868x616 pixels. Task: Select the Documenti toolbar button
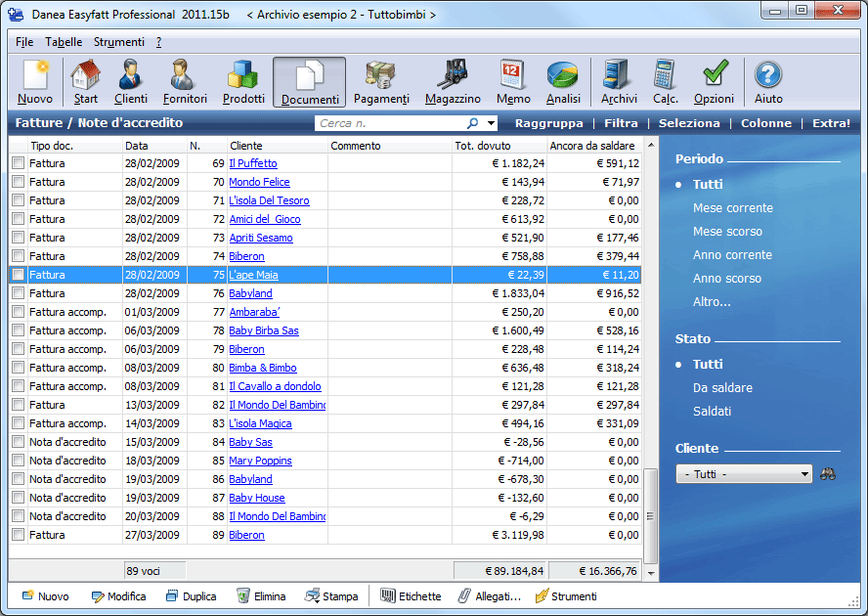[x=310, y=82]
